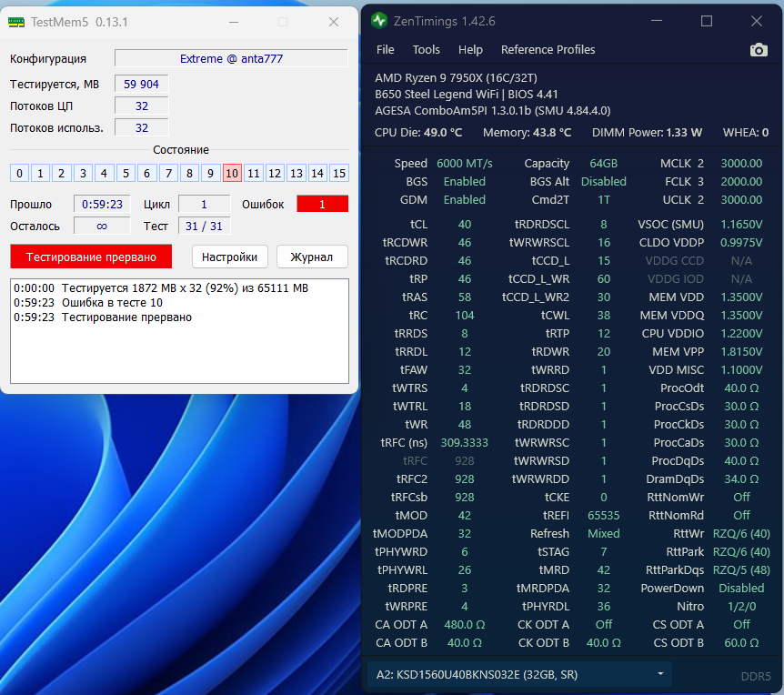Image resolution: width=784 pixels, height=695 pixels.
Task: Click the remaining time infinity field
Action: (x=102, y=226)
